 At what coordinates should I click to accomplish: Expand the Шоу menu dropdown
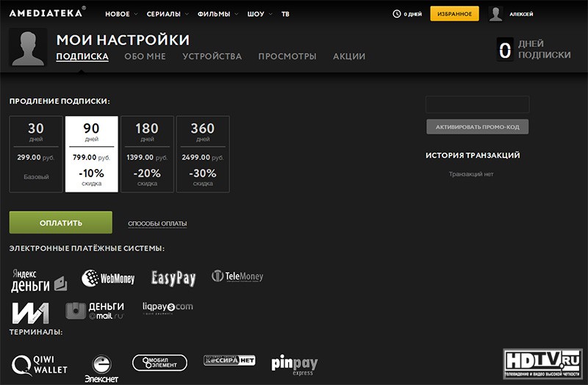[x=259, y=14]
